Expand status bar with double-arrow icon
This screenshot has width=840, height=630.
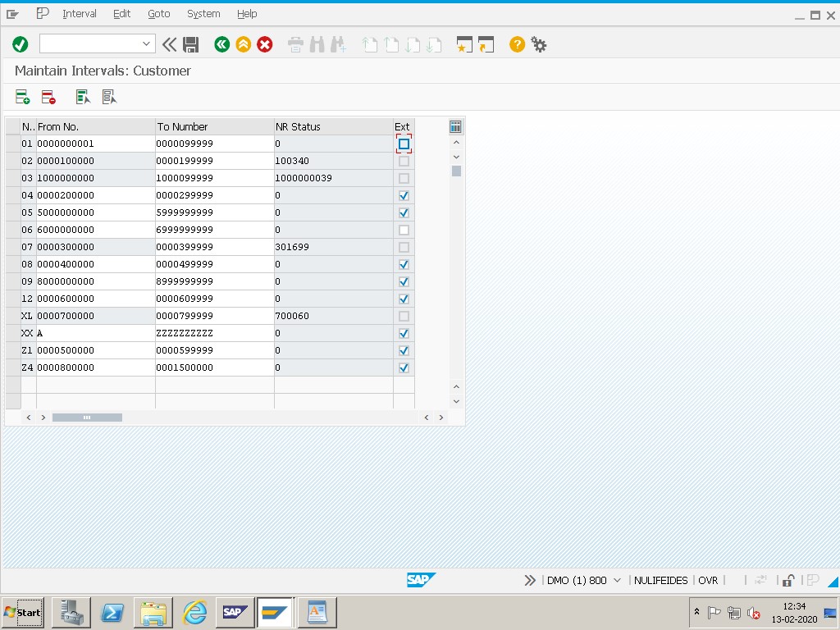[x=530, y=580]
